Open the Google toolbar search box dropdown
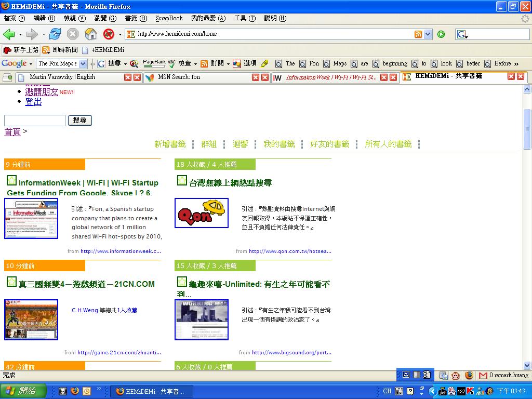532x399 pixels. [83, 63]
